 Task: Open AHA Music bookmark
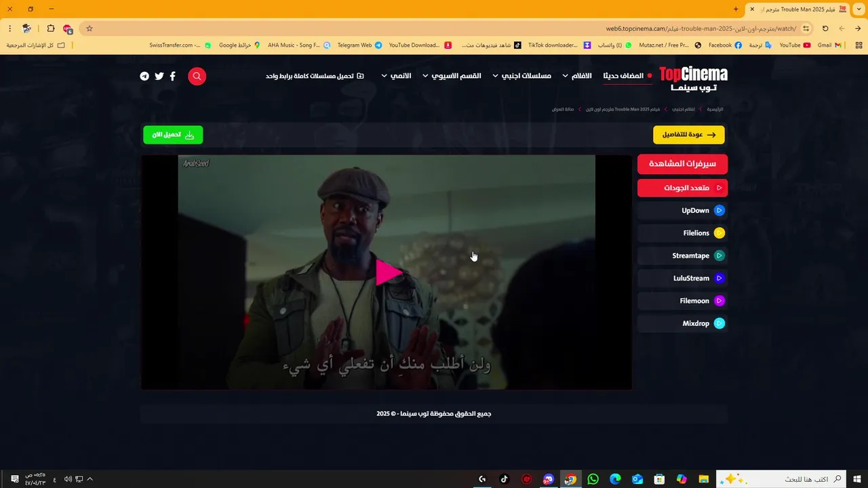click(x=299, y=45)
